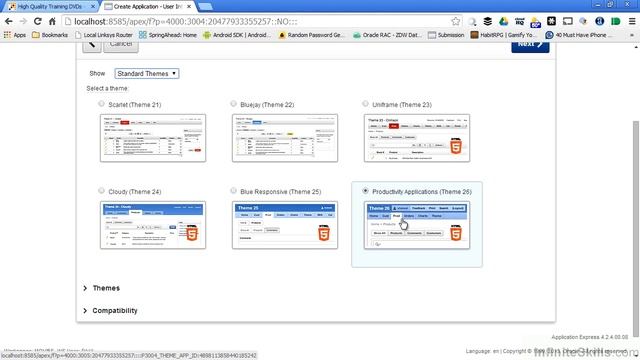Select the Uniframe (Theme 23) radio button

365,104
